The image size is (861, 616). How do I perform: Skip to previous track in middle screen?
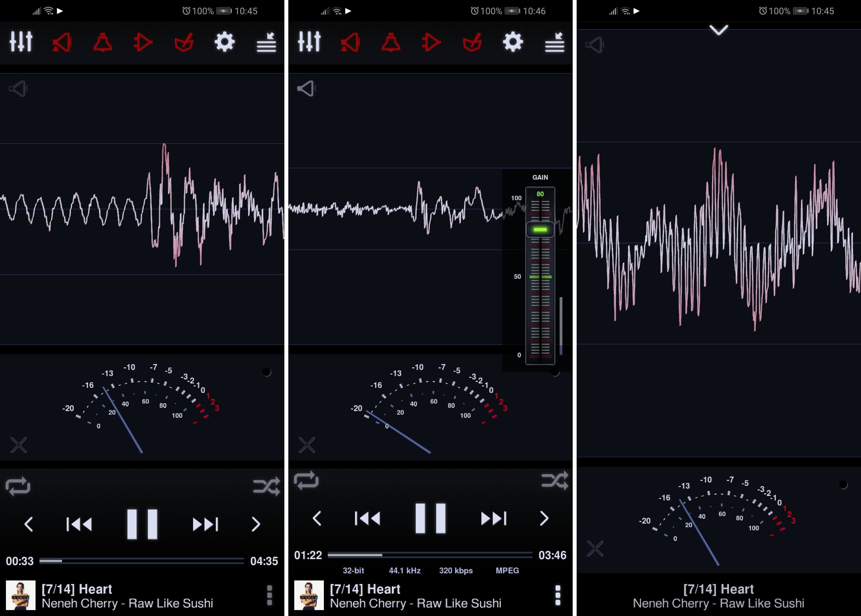(x=367, y=518)
